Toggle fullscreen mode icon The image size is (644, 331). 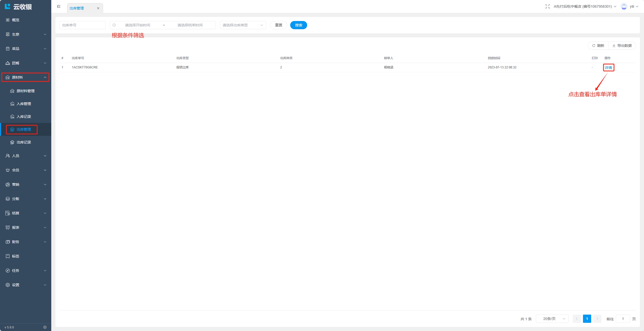[x=547, y=6]
